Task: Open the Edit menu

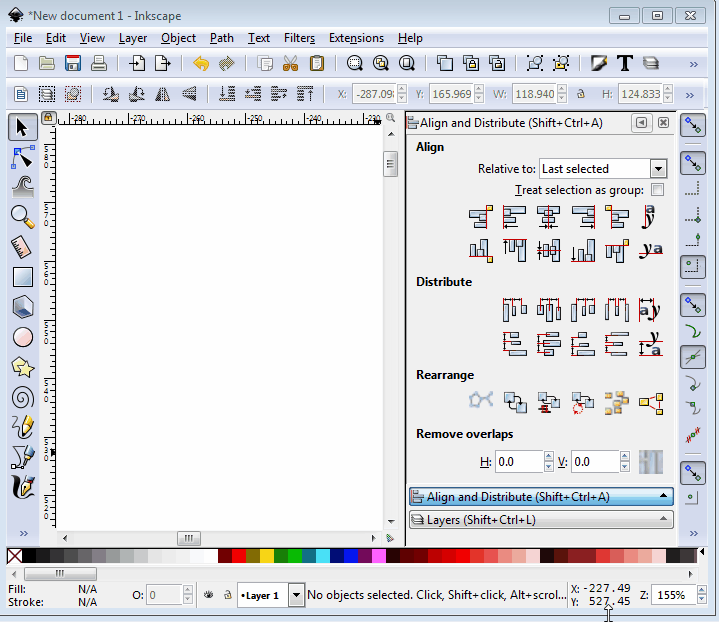Action: coord(56,38)
